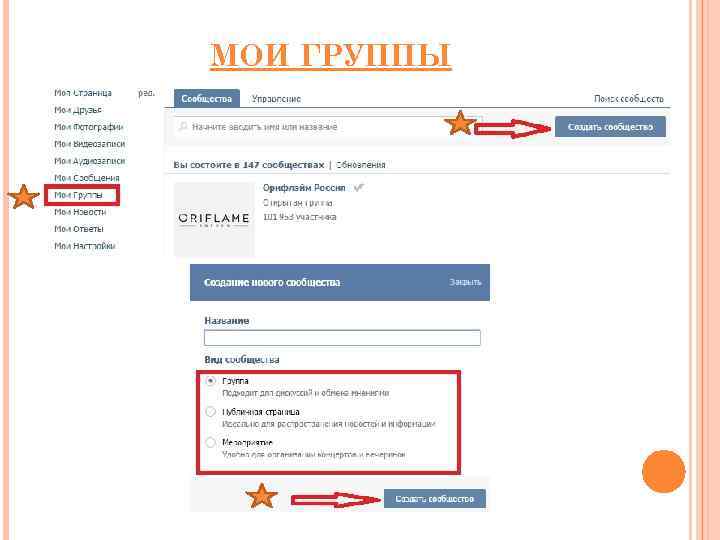Image resolution: width=720 pixels, height=540 pixels.
Task: Open the Обновления link
Action: (x=360, y=165)
